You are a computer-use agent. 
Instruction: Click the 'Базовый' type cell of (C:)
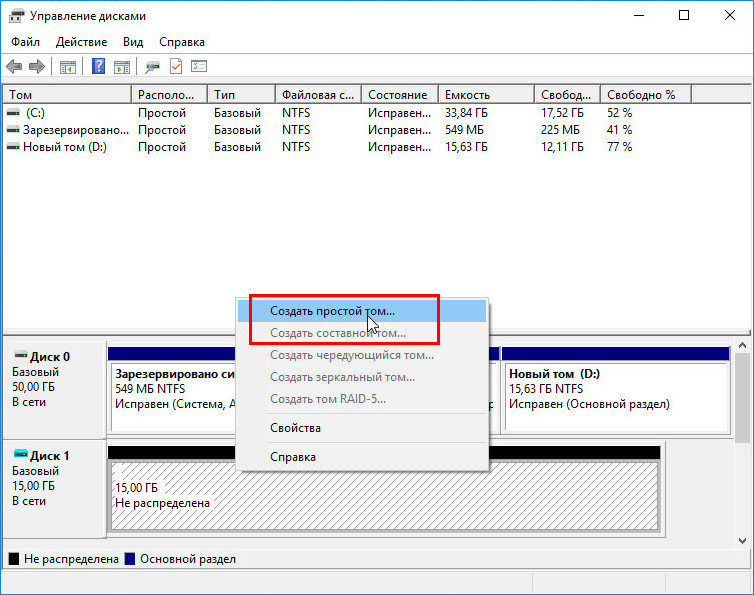(x=238, y=113)
